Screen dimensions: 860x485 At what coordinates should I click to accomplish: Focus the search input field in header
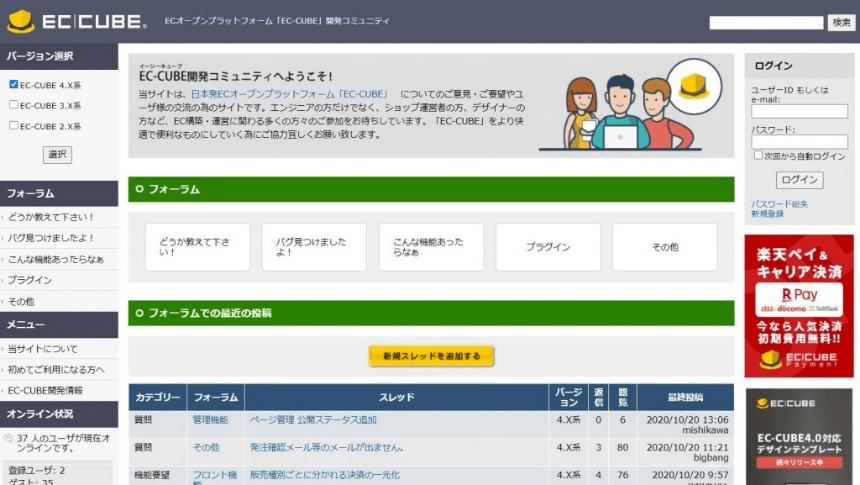tap(766, 22)
